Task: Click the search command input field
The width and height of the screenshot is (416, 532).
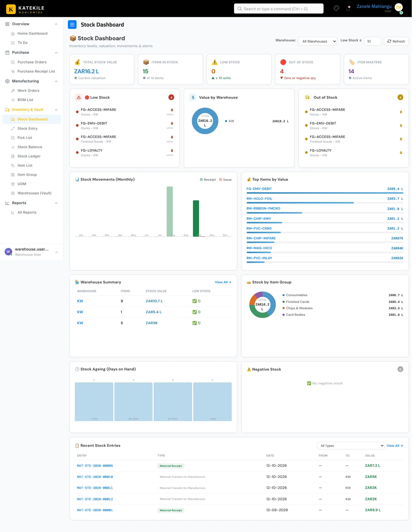Action: (x=278, y=9)
